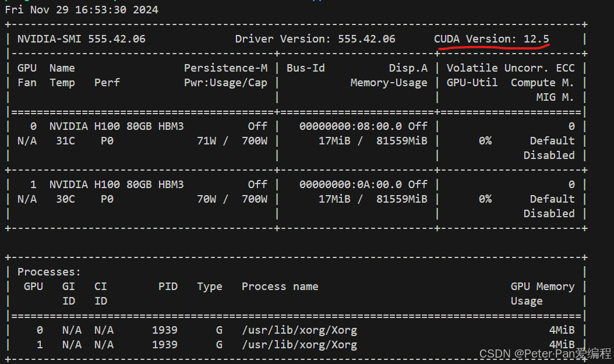Click the "Bus-Id" column header
The width and height of the screenshot is (614, 364).
coord(305,68)
